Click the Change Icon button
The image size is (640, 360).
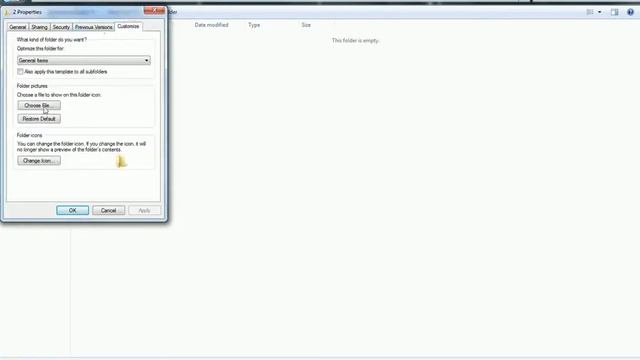coord(39,161)
